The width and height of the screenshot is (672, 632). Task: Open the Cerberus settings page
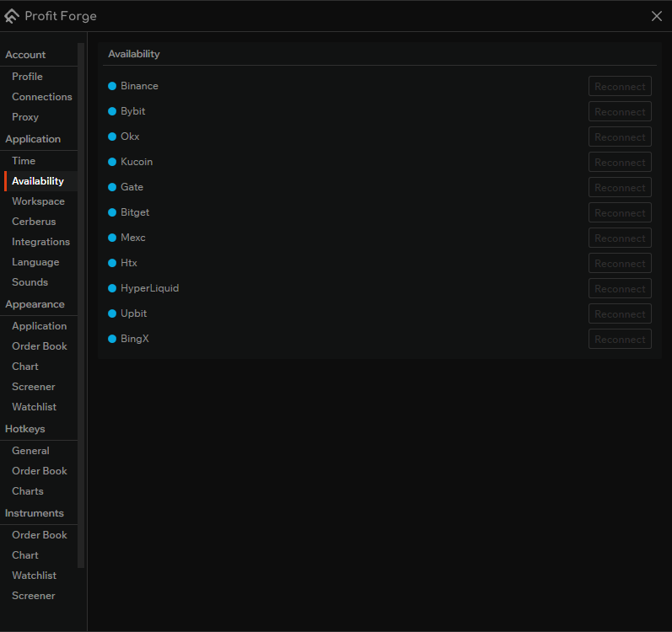point(39,222)
